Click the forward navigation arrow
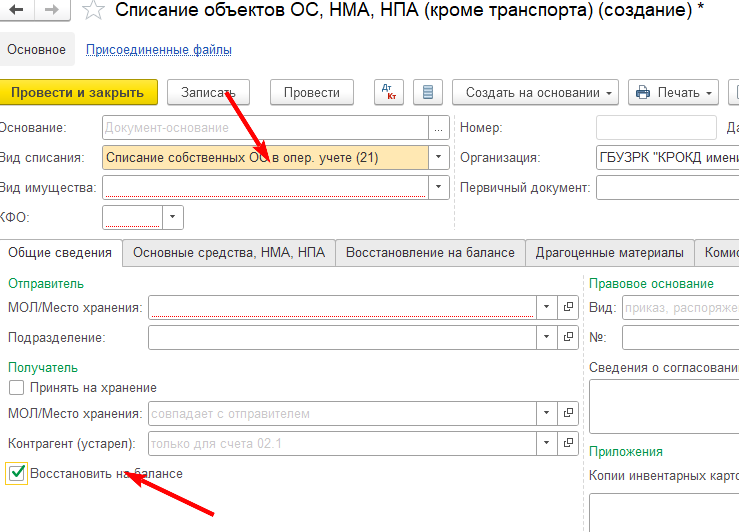The width and height of the screenshot is (739, 532). 51,11
